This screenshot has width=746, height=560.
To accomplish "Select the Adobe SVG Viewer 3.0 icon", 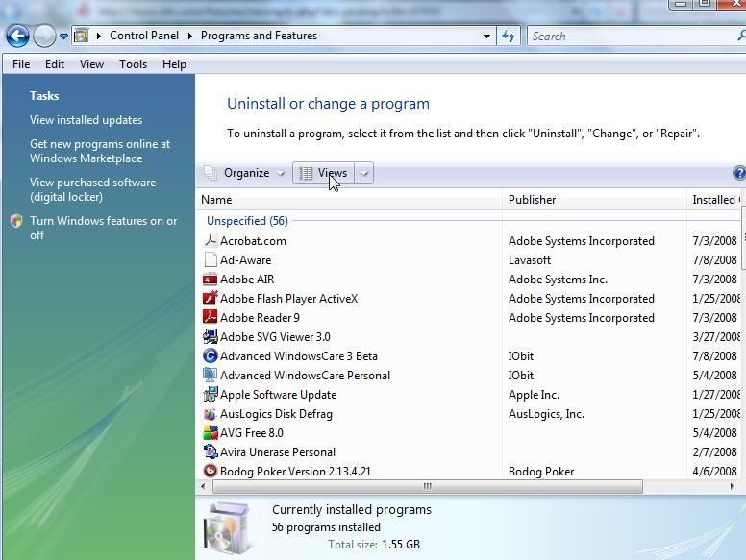I will pyautogui.click(x=210, y=336).
